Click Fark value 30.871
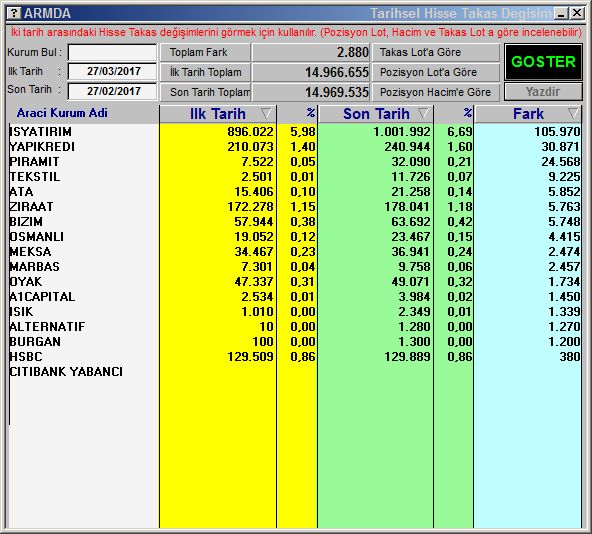Screen dimensions: 592x534 [560, 147]
